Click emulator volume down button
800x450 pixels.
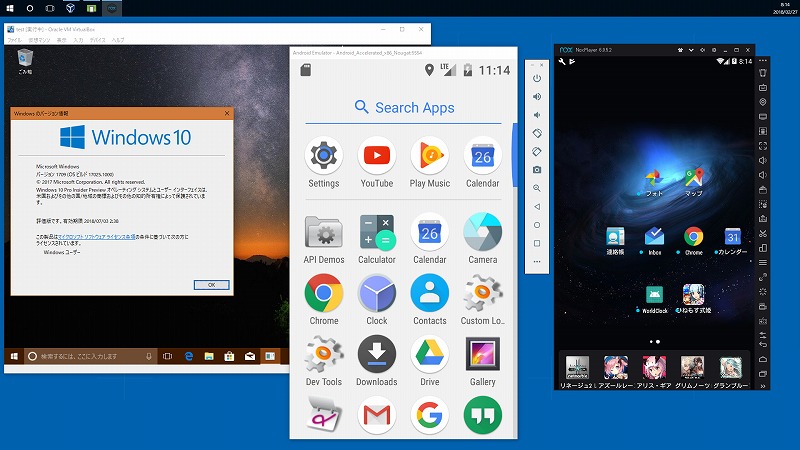click(x=537, y=115)
